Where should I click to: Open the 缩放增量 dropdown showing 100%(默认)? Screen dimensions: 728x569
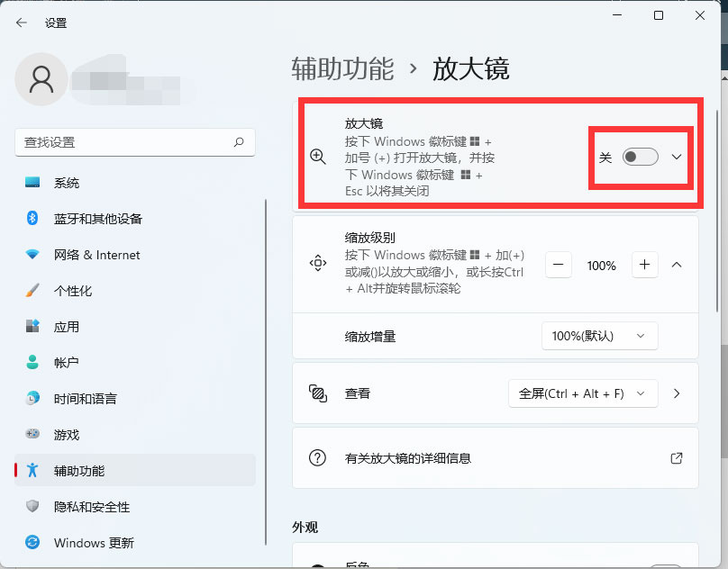tap(600, 335)
